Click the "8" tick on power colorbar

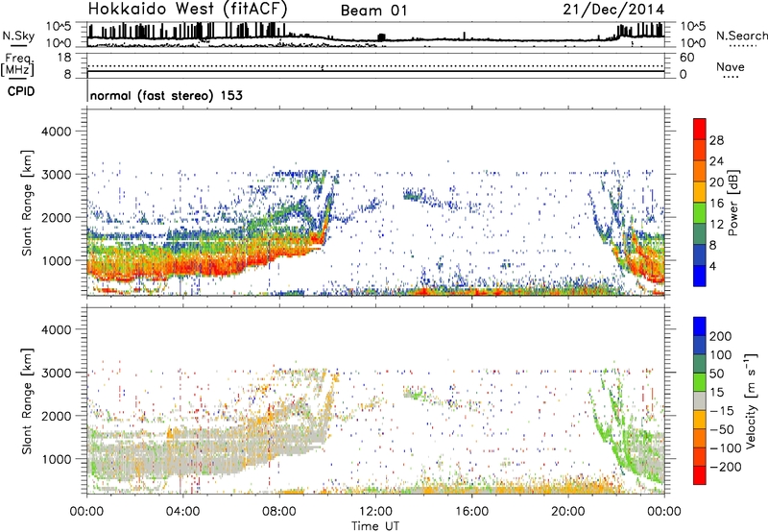[x=712, y=245]
